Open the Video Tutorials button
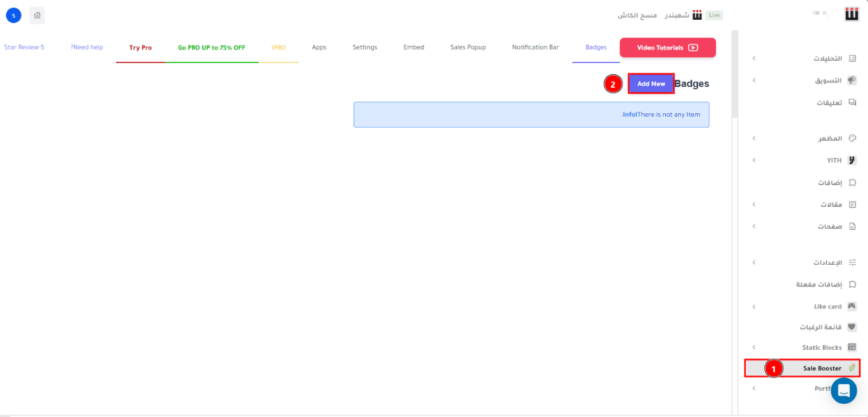 tap(667, 47)
